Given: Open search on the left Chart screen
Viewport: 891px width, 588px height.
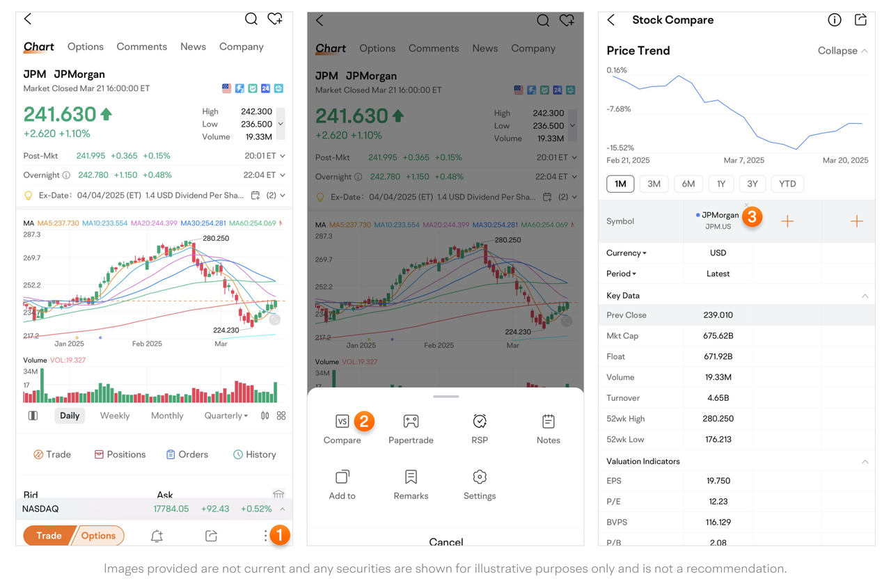Looking at the screenshot, I should pyautogui.click(x=251, y=19).
